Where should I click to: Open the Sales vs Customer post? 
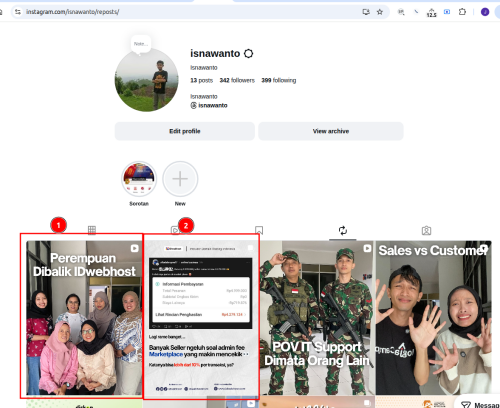click(x=433, y=318)
